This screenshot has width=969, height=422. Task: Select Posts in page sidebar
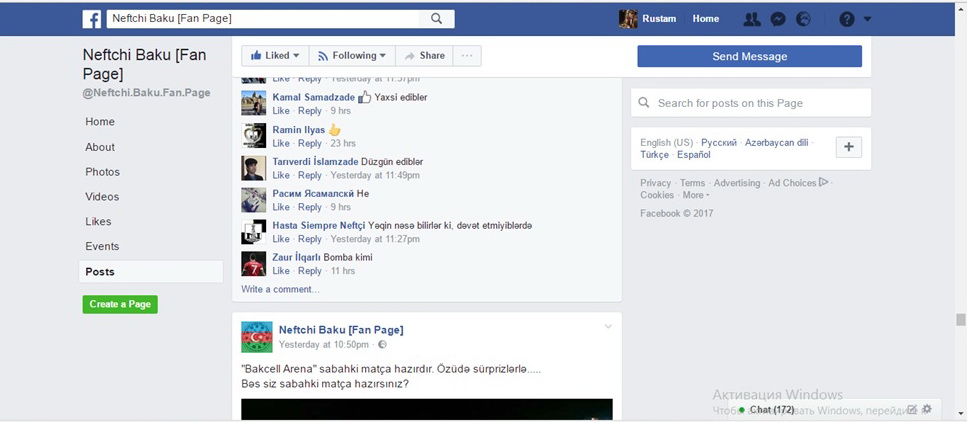click(151, 272)
